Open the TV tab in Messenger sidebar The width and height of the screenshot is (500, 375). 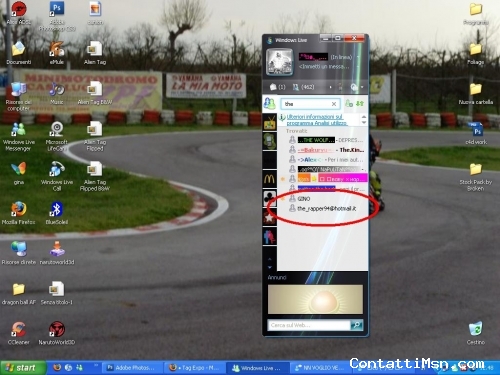pyautogui.click(x=269, y=122)
